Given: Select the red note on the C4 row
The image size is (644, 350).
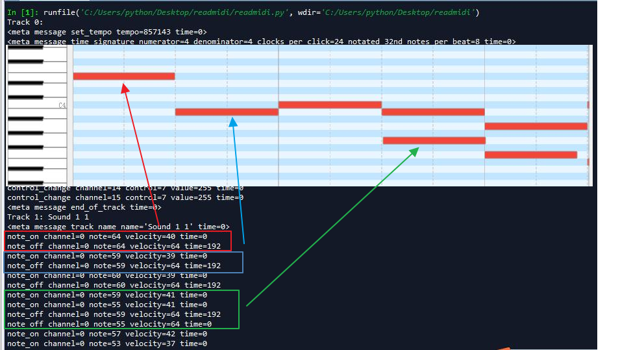Looking at the screenshot, I should [330, 105].
